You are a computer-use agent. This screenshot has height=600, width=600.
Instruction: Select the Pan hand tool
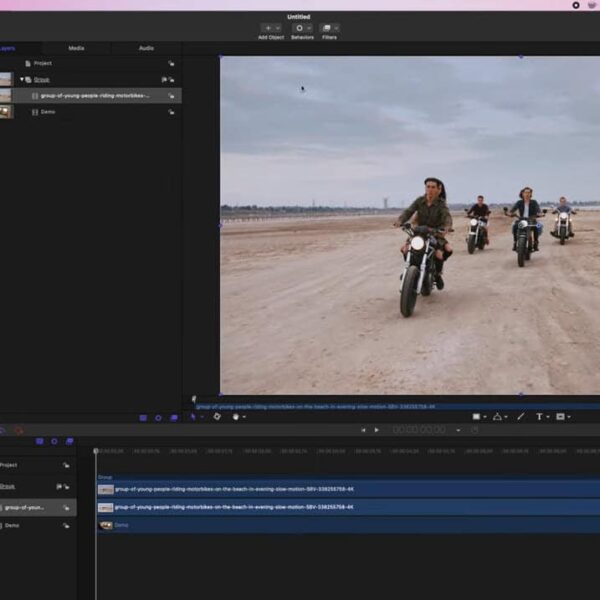click(237, 416)
